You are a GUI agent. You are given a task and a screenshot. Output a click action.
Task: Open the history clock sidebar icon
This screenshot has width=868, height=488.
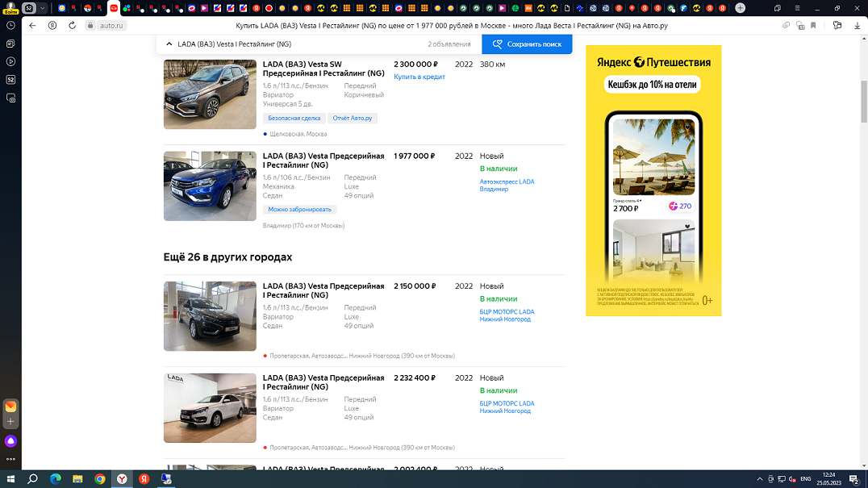click(10, 26)
